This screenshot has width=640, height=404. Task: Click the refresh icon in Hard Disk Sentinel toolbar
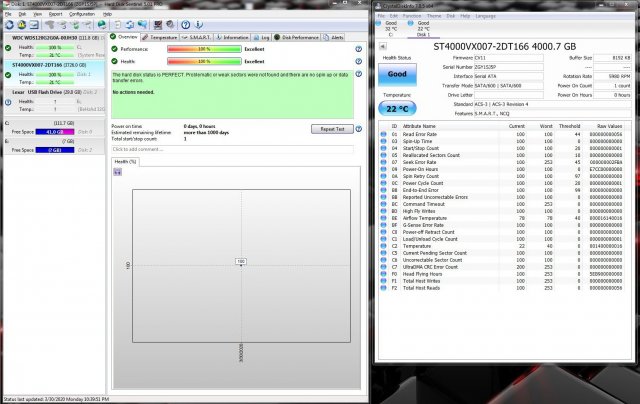8,23
